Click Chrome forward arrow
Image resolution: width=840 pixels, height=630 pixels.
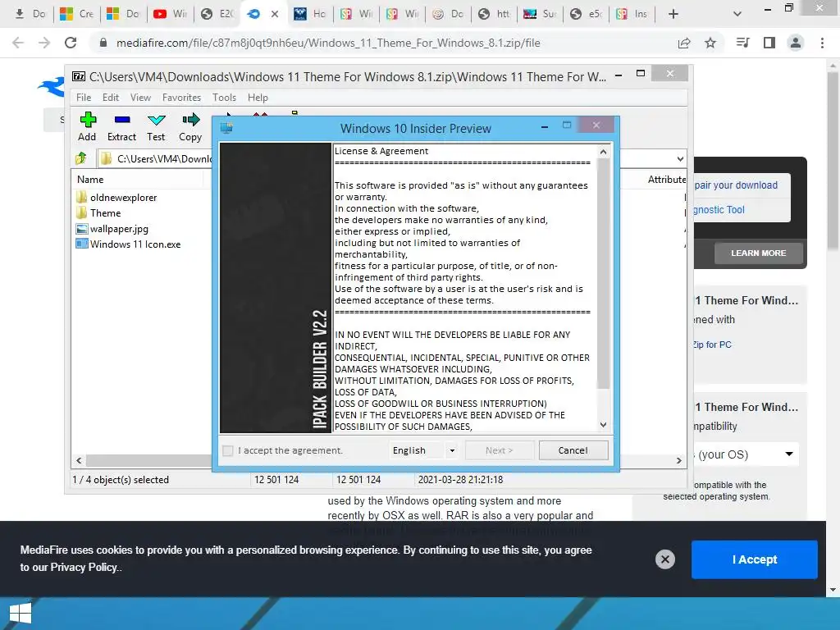pyautogui.click(x=44, y=43)
